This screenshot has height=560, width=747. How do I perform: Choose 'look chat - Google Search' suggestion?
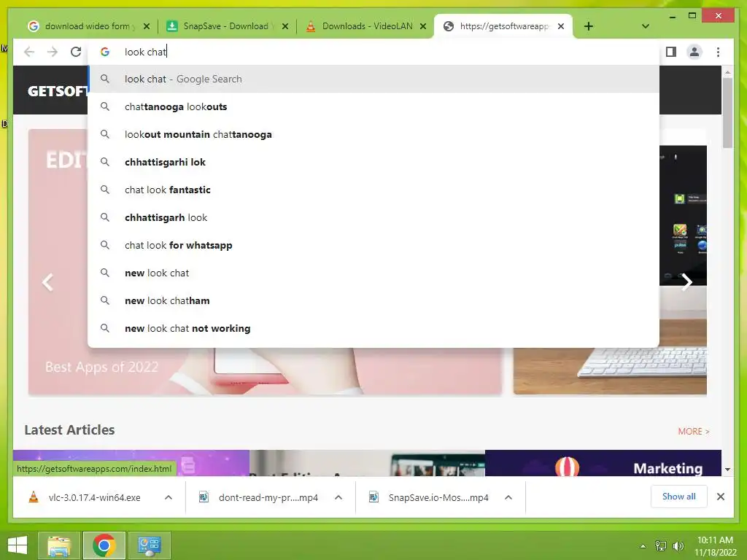373,79
